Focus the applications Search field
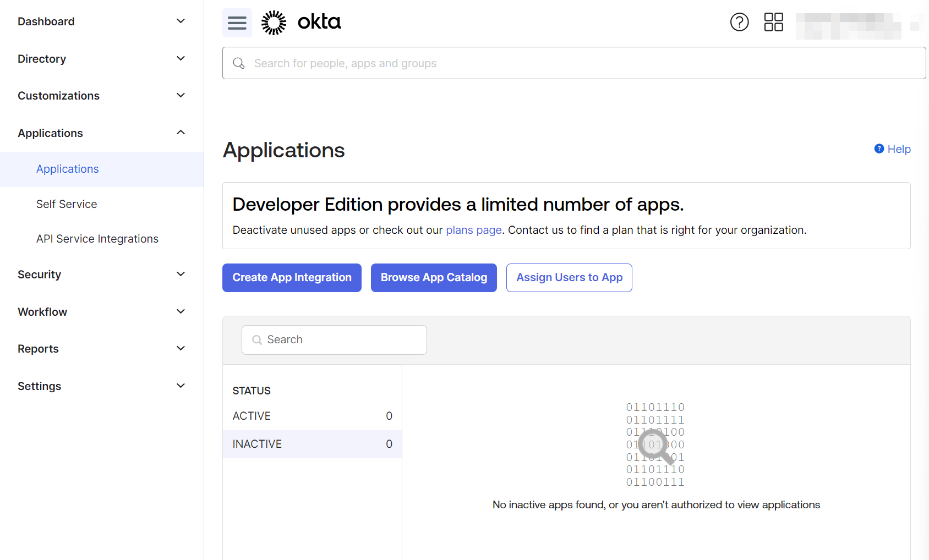 click(x=334, y=340)
